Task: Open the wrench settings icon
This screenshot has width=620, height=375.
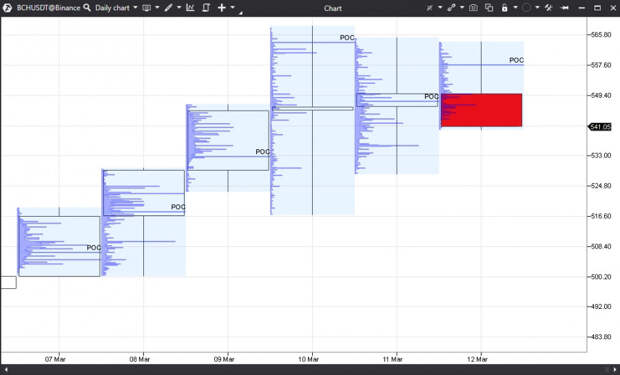Action: pyautogui.click(x=548, y=8)
